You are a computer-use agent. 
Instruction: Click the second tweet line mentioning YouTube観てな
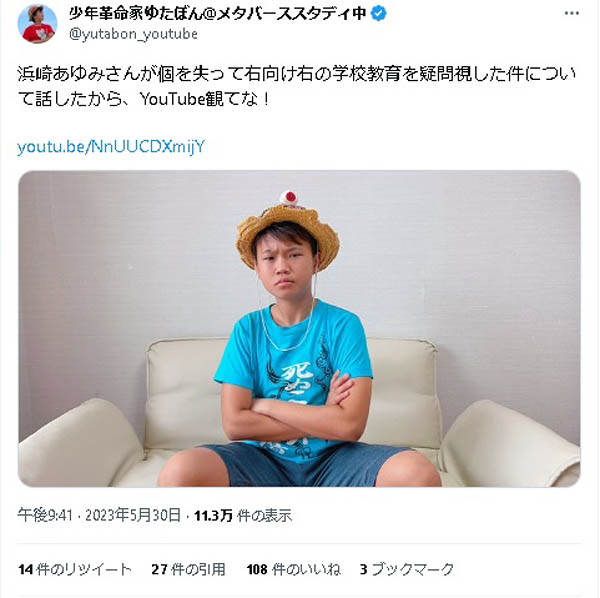144,99
